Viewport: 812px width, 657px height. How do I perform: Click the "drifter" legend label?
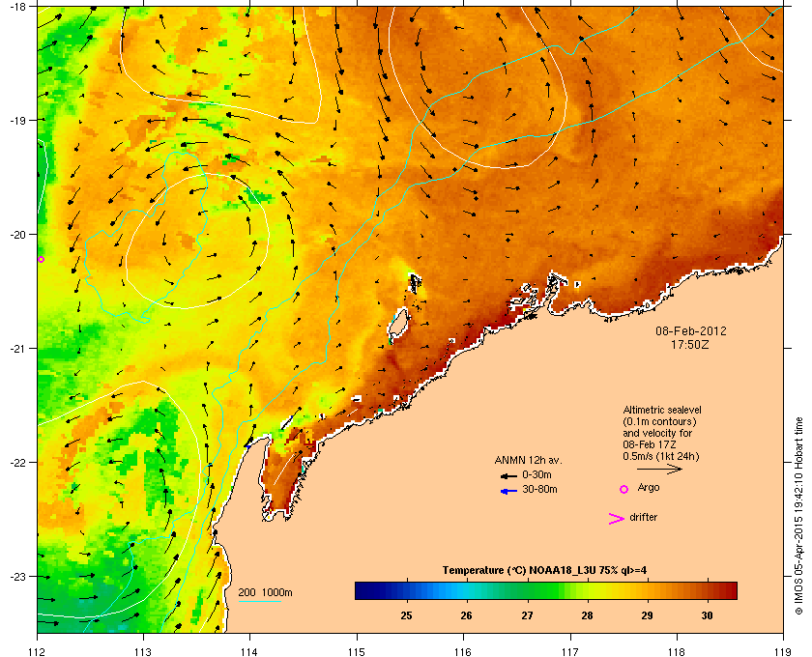coord(643,517)
